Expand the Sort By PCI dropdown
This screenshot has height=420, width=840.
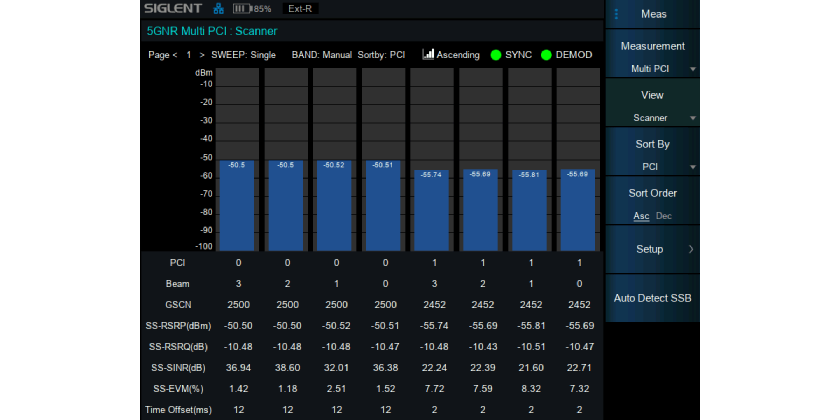click(652, 156)
